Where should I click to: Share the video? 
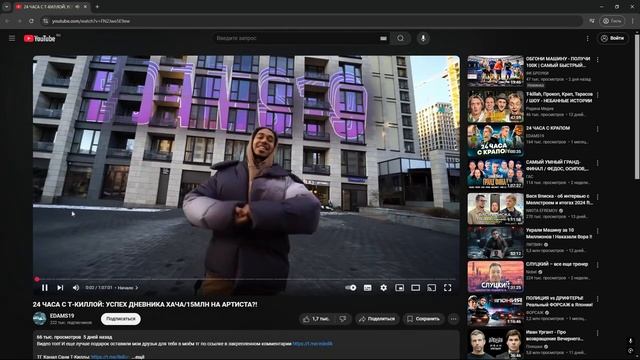(377, 319)
